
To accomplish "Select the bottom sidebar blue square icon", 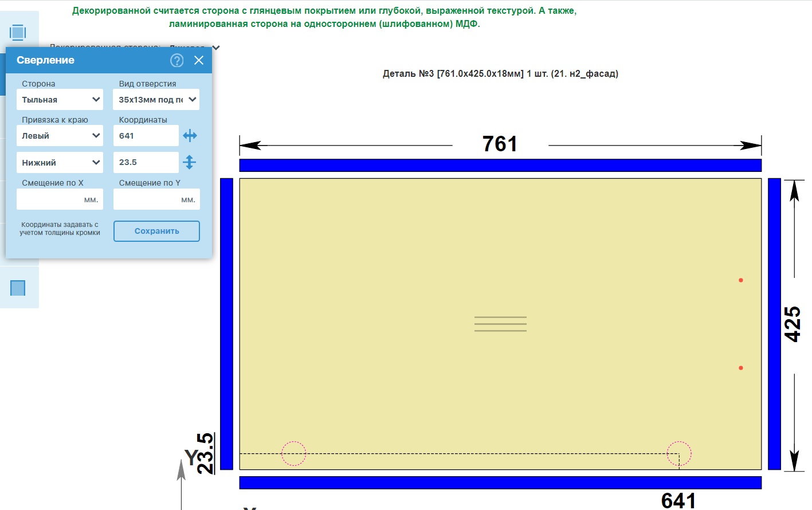I will pyautogui.click(x=18, y=288).
